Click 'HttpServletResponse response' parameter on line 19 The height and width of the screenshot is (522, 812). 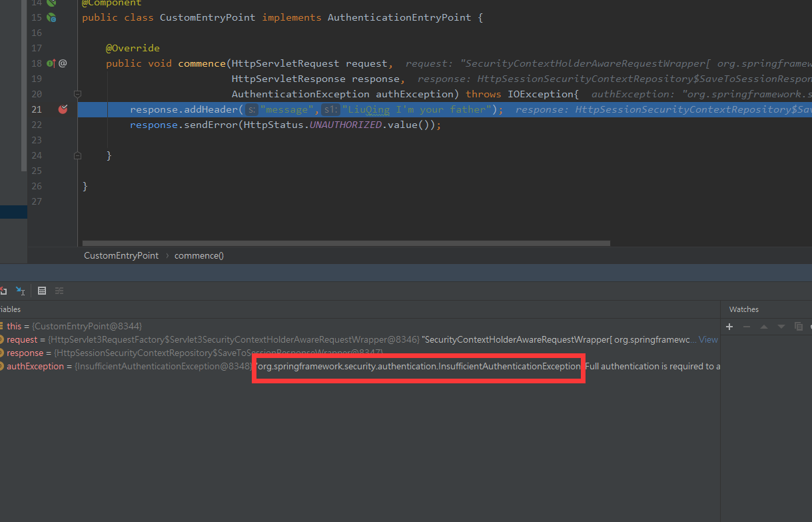pos(315,79)
